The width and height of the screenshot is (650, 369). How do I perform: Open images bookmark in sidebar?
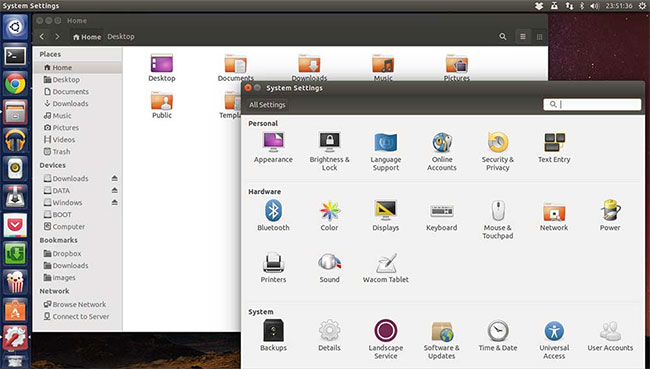pyautogui.click(x=78, y=277)
